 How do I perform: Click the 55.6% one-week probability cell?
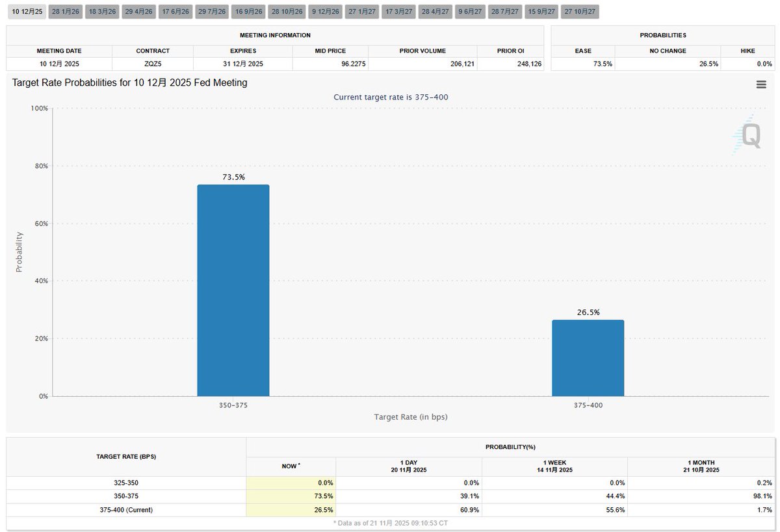(x=554, y=509)
